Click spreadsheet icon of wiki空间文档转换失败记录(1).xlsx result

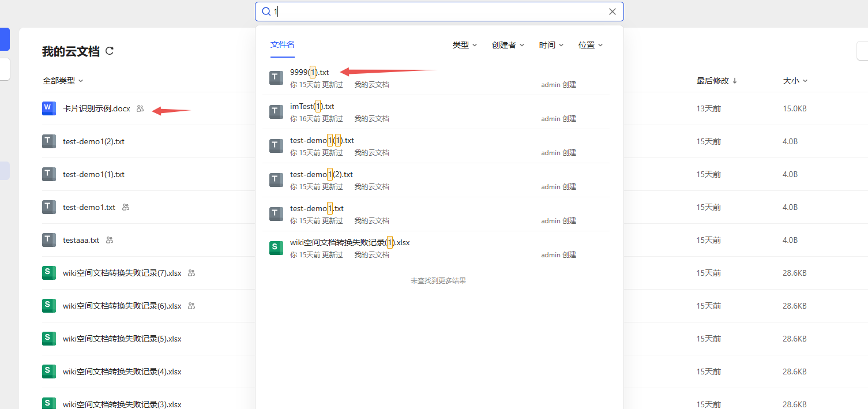(x=276, y=248)
